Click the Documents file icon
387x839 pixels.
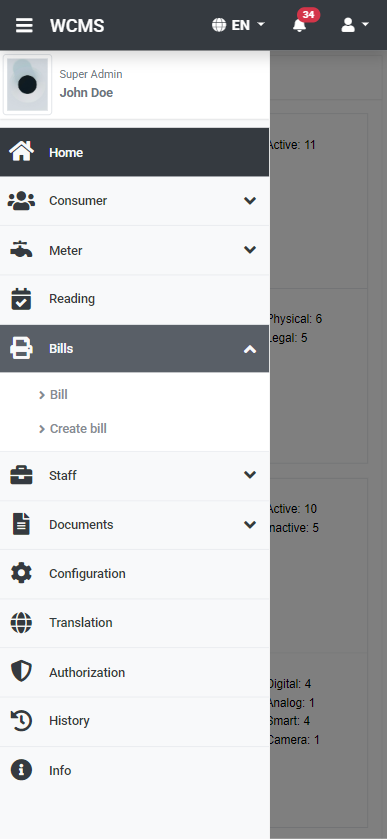[21, 524]
